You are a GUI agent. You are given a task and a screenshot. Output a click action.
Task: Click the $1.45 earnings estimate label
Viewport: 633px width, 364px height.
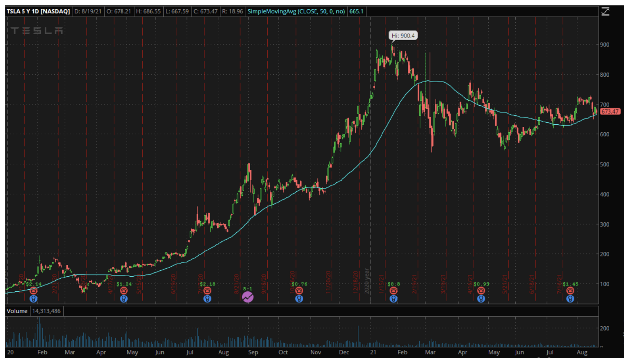click(x=570, y=284)
